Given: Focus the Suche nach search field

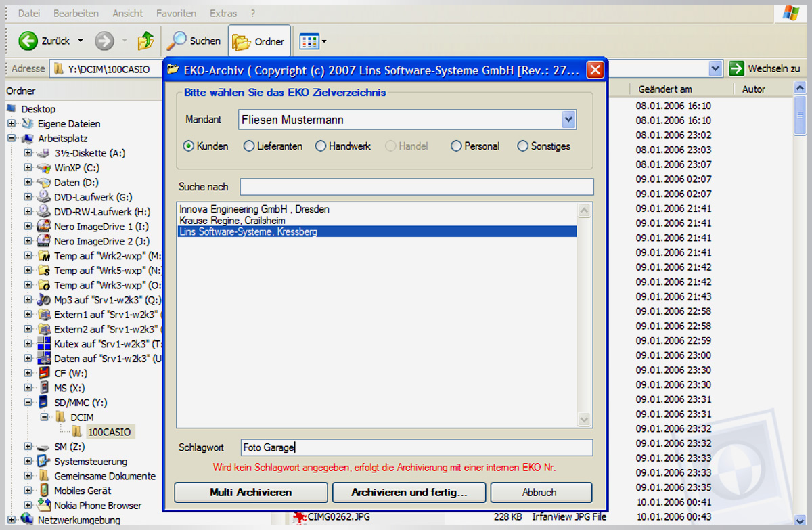Looking at the screenshot, I should pos(417,187).
